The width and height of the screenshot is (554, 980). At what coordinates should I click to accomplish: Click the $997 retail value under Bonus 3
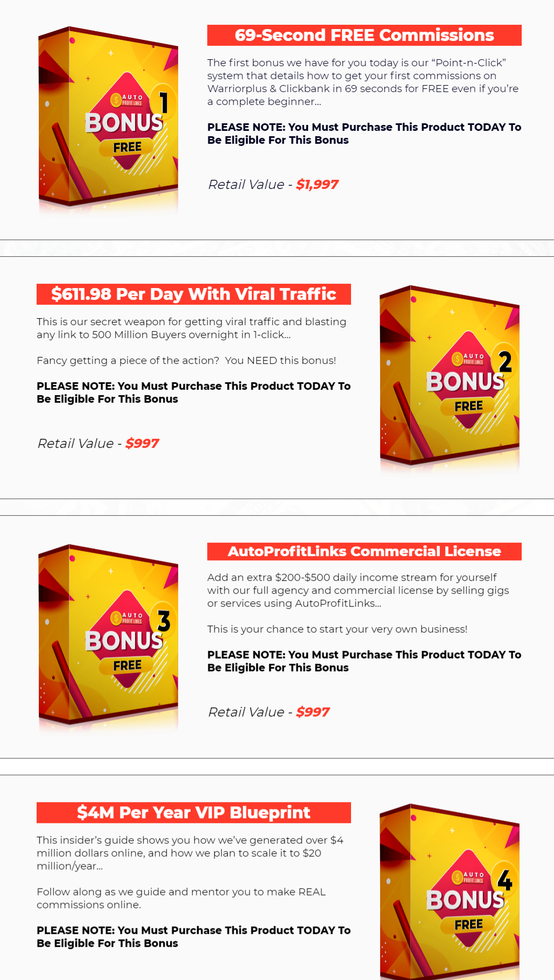pyautogui.click(x=313, y=712)
